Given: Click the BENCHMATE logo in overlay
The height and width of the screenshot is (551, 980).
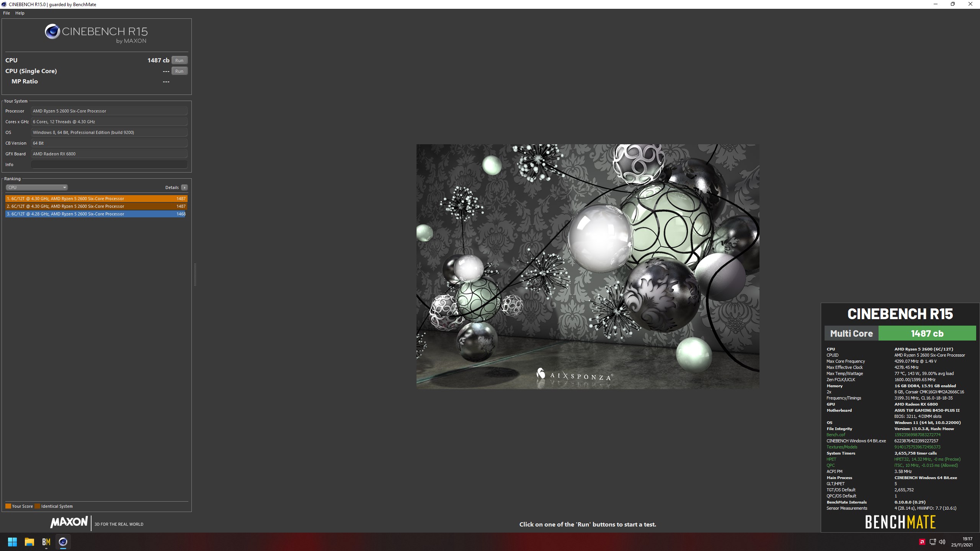Looking at the screenshot, I should point(900,522).
